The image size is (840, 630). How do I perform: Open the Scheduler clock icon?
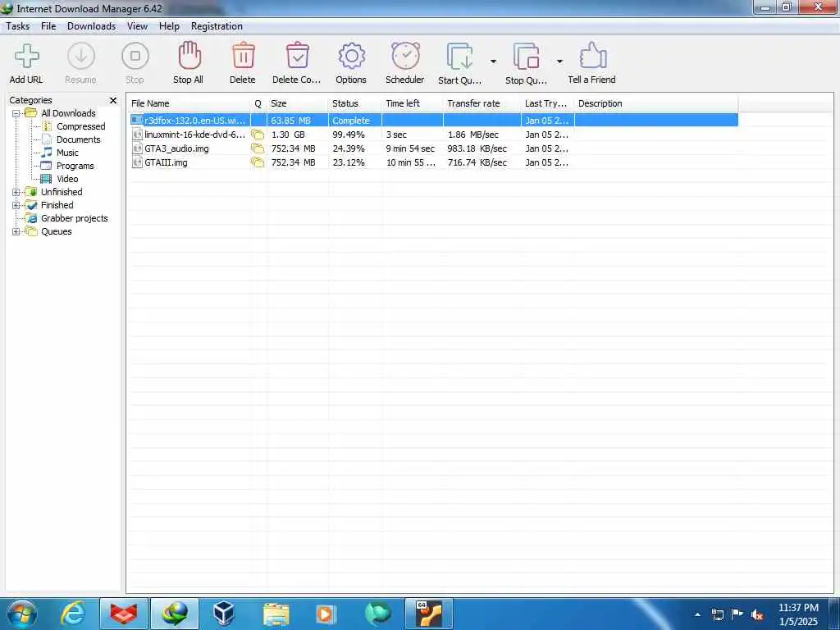(405, 56)
